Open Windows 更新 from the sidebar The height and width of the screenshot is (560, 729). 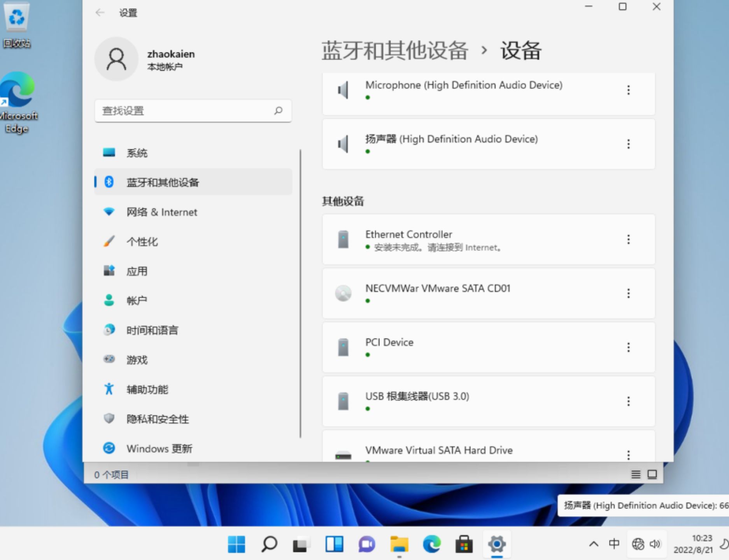[x=159, y=448]
